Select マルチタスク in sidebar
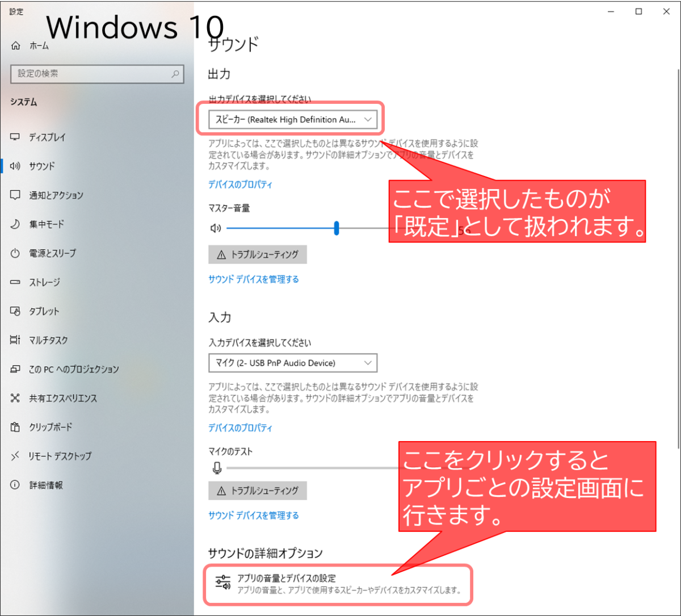 point(96,340)
